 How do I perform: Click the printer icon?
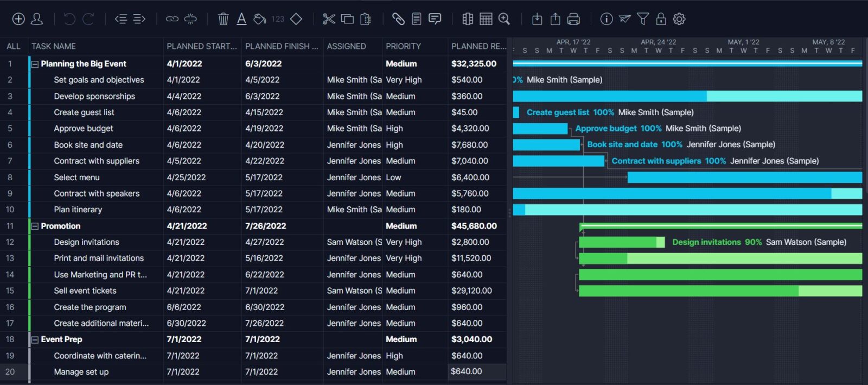[573, 19]
